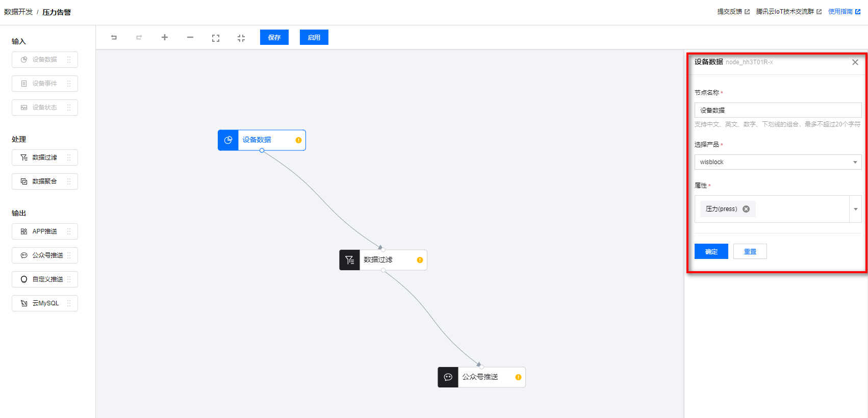This screenshot has width=868, height=418.
Task: Click node ID text node_hh3T01R-x
Action: (749, 62)
